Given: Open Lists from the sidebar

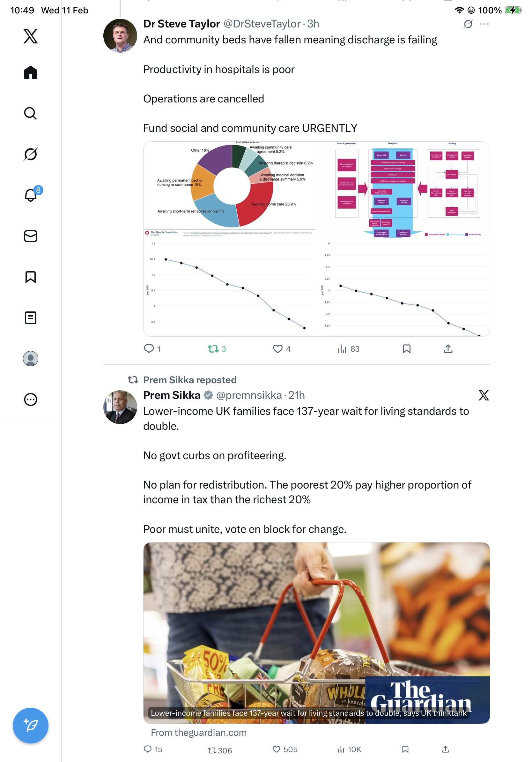Looking at the screenshot, I should pos(31,317).
